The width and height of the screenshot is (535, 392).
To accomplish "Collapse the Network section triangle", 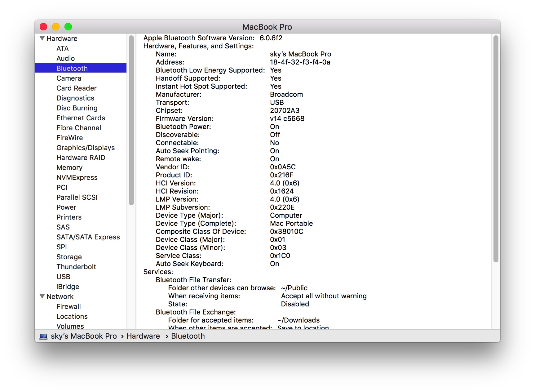I will 42,296.
